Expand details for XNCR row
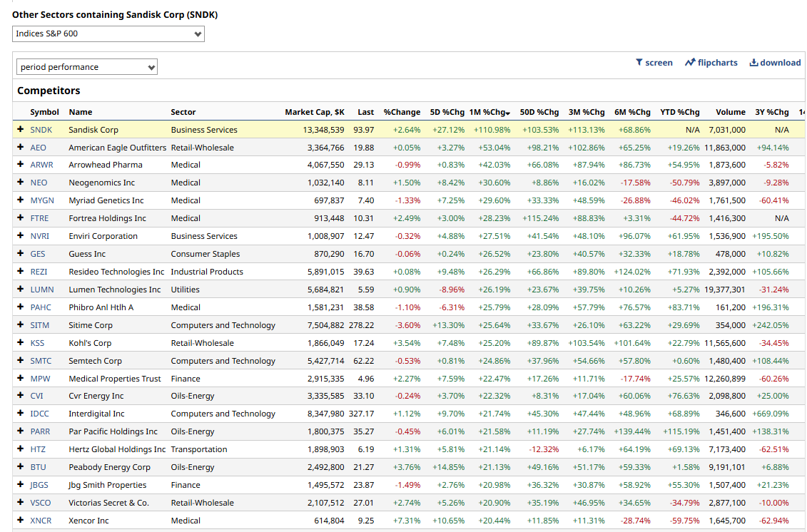This screenshot has height=532, width=807. tap(21, 521)
